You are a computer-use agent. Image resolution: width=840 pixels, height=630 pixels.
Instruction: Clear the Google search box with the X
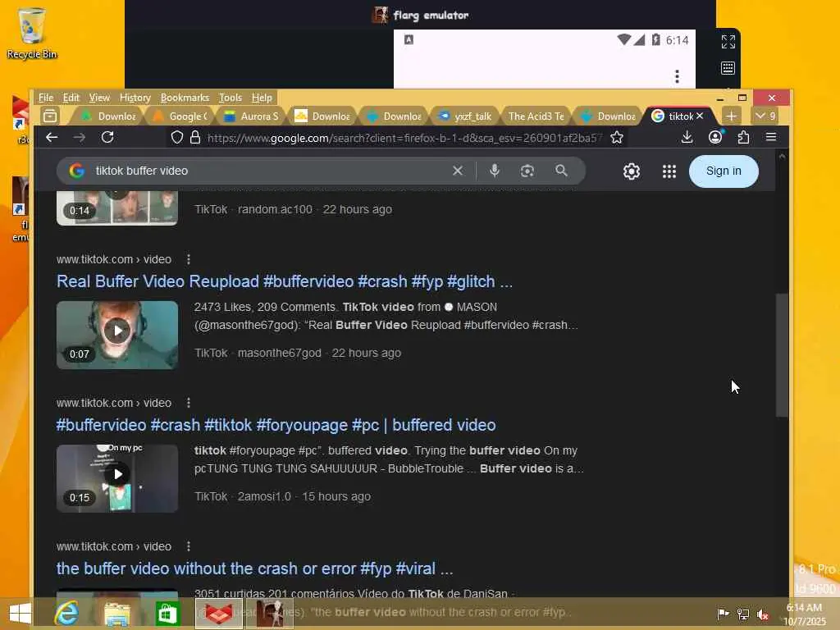point(458,171)
